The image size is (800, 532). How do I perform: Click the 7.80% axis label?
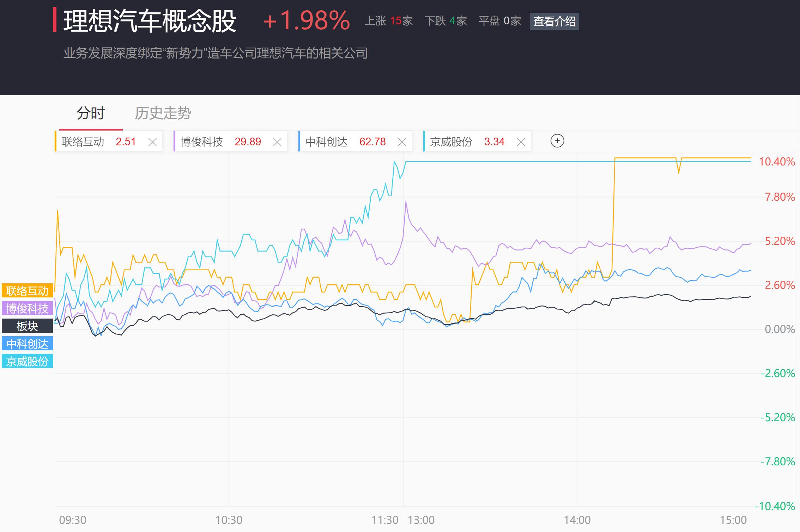(x=780, y=197)
